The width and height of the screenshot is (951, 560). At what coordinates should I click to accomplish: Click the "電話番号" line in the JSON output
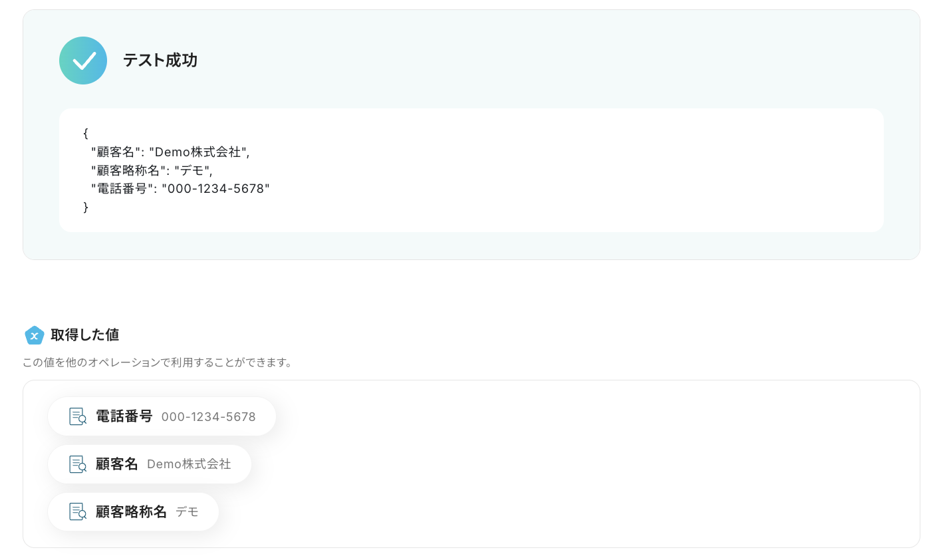(180, 189)
